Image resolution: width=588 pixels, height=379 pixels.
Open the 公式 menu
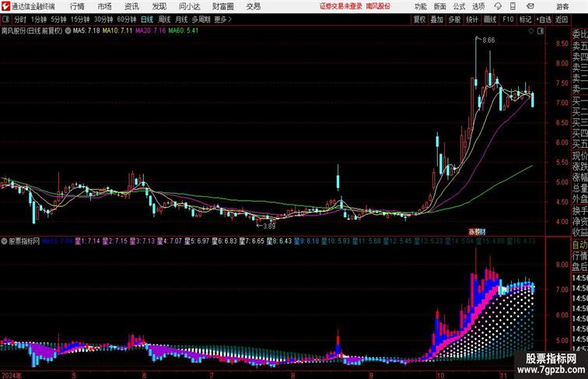tap(459, 6)
